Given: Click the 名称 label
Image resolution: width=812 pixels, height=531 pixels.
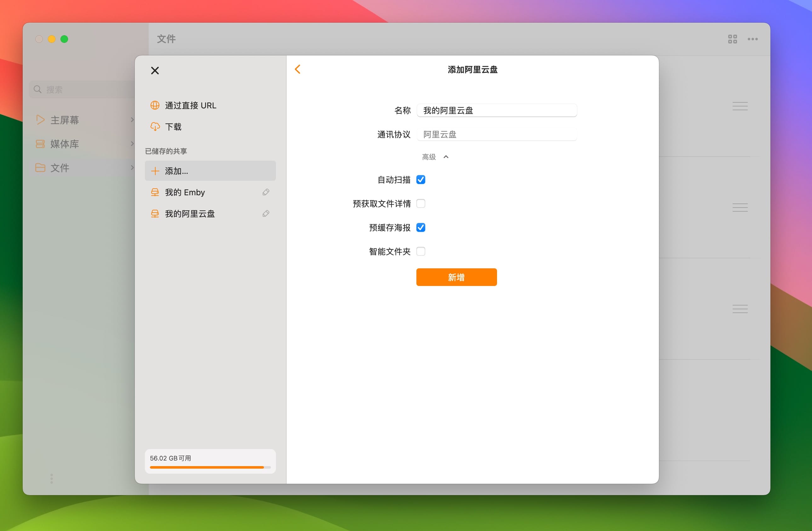Looking at the screenshot, I should (x=402, y=111).
